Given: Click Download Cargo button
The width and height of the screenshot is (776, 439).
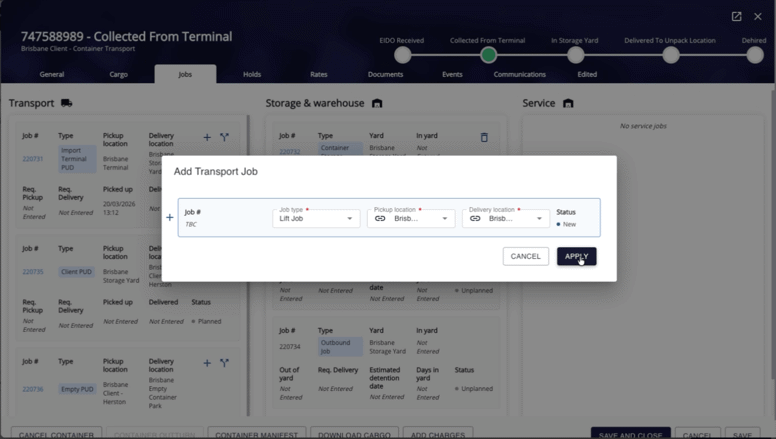Looking at the screenshot, I should [354, 435].
